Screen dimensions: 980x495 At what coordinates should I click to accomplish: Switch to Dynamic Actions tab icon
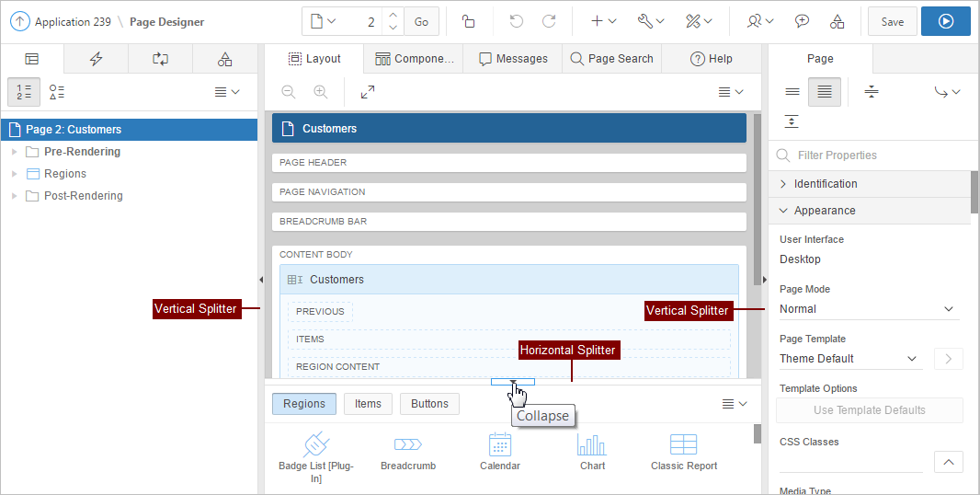[x=96, y=59]
